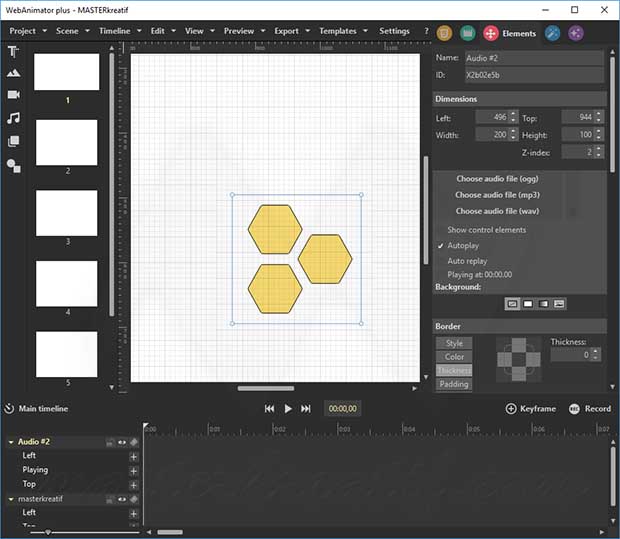Select the Image tool with mountain icon

[x=13, y=73]
